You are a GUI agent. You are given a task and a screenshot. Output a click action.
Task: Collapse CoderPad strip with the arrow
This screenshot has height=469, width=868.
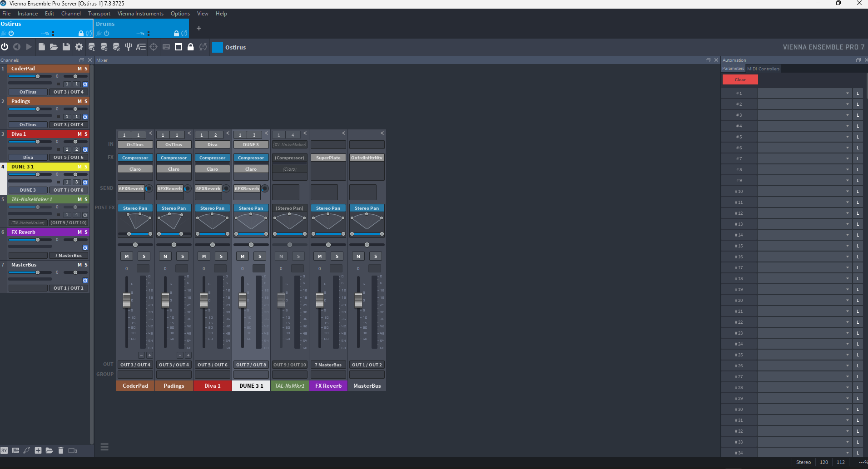[151, 133]
